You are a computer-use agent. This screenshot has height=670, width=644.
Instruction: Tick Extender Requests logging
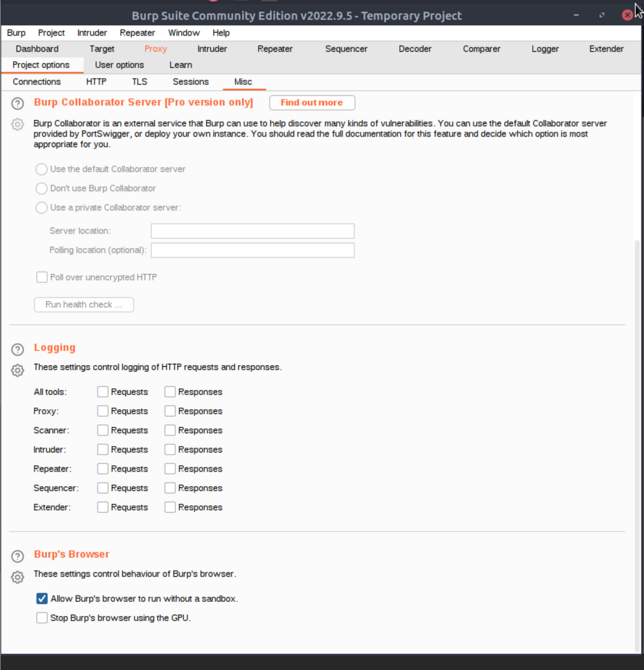pos(102,507)
